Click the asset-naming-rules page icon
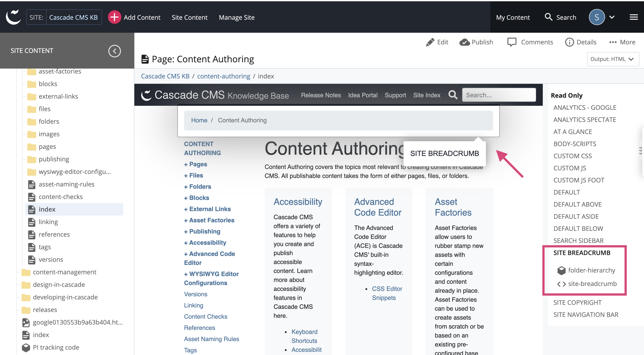 tap(32, 184)
